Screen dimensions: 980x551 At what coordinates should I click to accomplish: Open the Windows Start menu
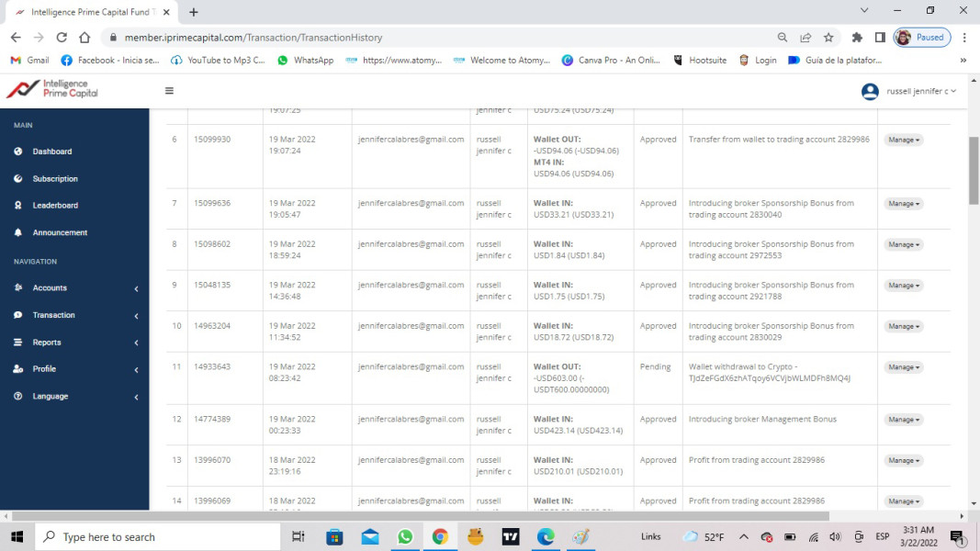point(17,536)
